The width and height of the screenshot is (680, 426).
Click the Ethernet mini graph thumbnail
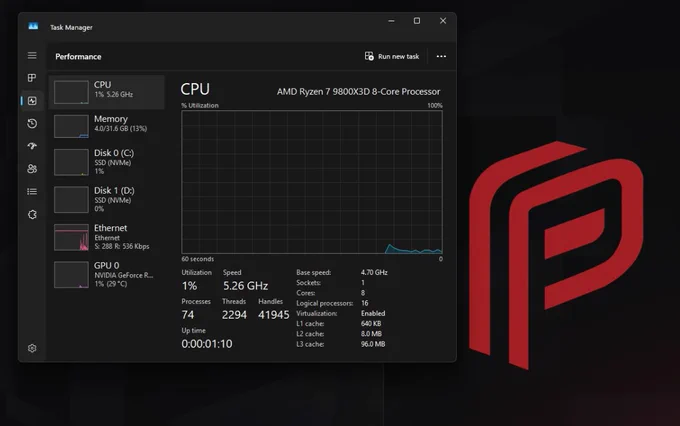click(71, 237)
